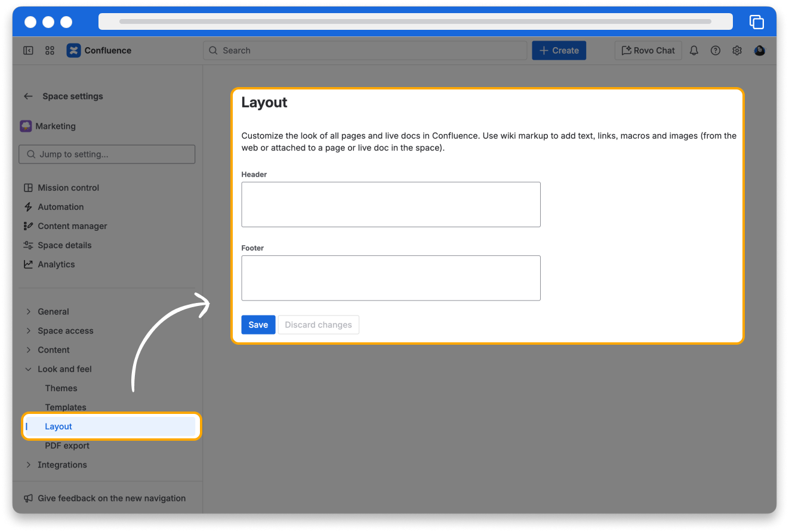Open the settings gear icon
The image size is (789, 532).
pos(737,51)
